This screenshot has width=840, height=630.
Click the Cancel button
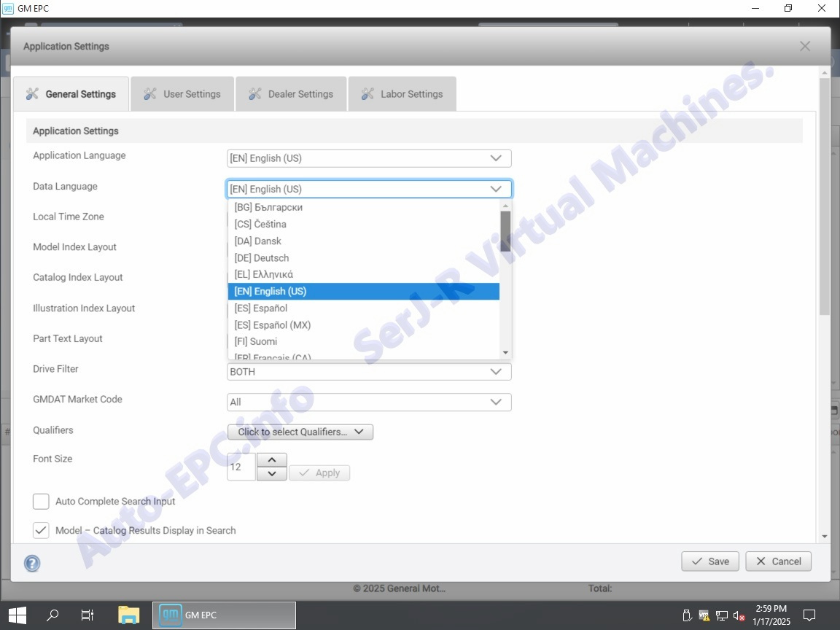coord(778,561)
